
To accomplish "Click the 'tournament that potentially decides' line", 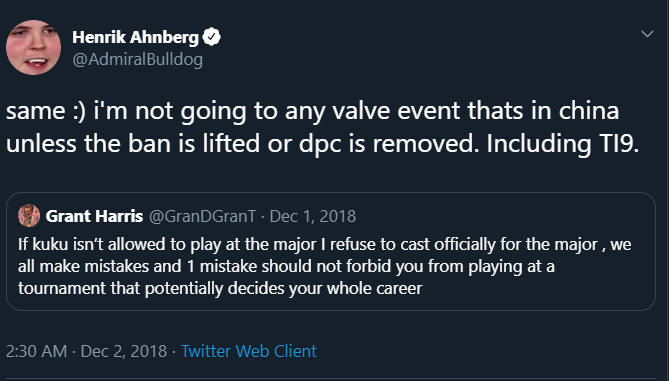I will tap(220, 288).
